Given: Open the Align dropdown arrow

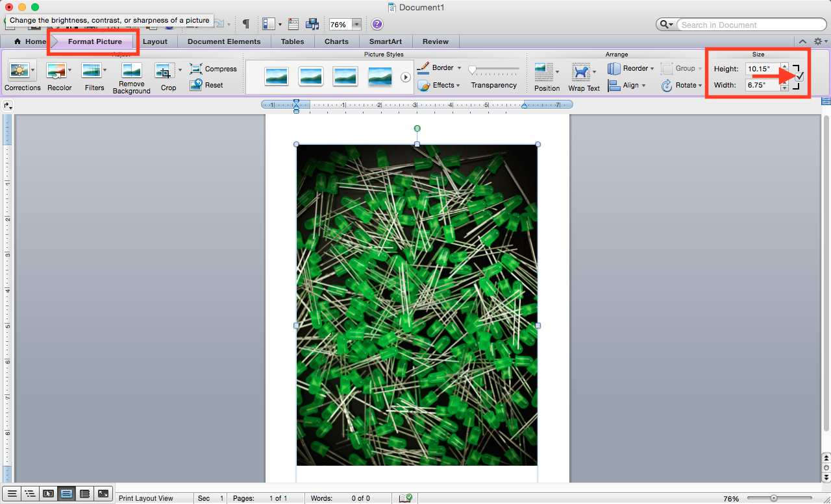Looking at the screenshot, I should (643, 86).
